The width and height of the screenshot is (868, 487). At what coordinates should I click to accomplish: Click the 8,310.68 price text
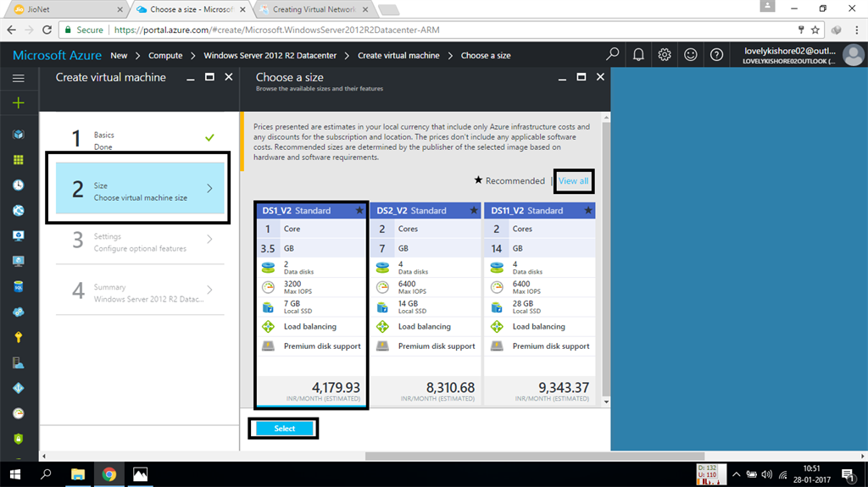point(450,387)
